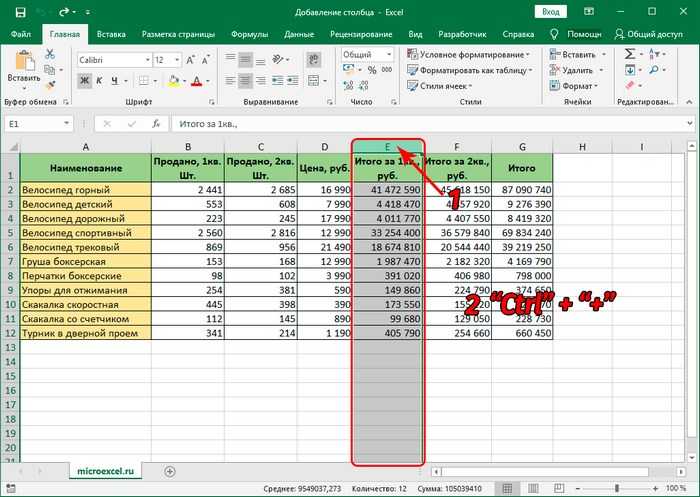The width and height of the screenshot is (700, 497).
Task: Click the Save icon in title bar
Action: coord(20,12)
